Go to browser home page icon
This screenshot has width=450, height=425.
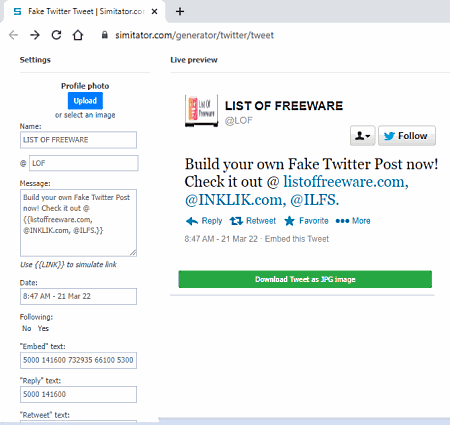(78, 35)
